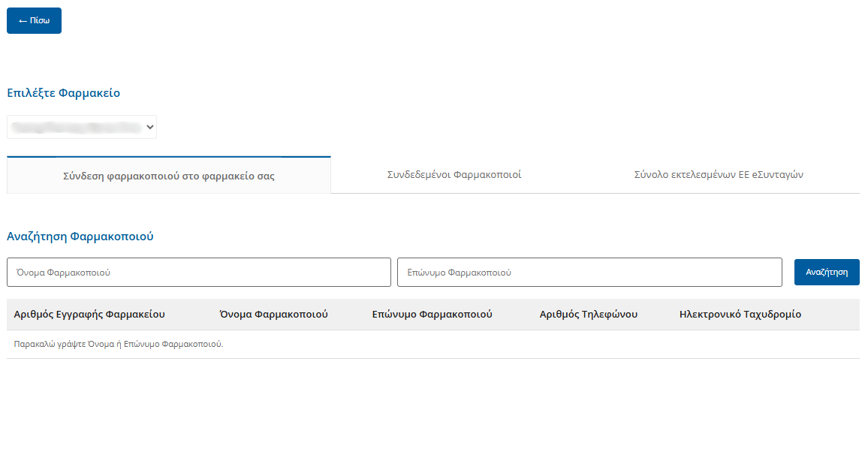Viewport: 868px width, 449px height.
Task: Click the chevron arrow of pharmacy dropdown
Action: pyautogui.click(x=150, y=128)
